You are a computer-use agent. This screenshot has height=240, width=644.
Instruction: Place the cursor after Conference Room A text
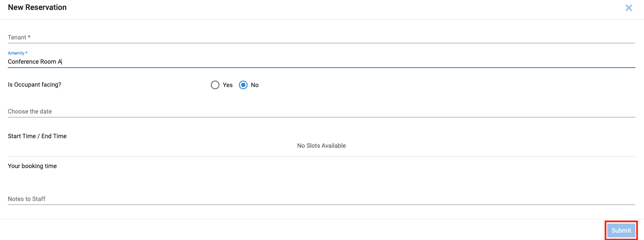click(62, 62)
